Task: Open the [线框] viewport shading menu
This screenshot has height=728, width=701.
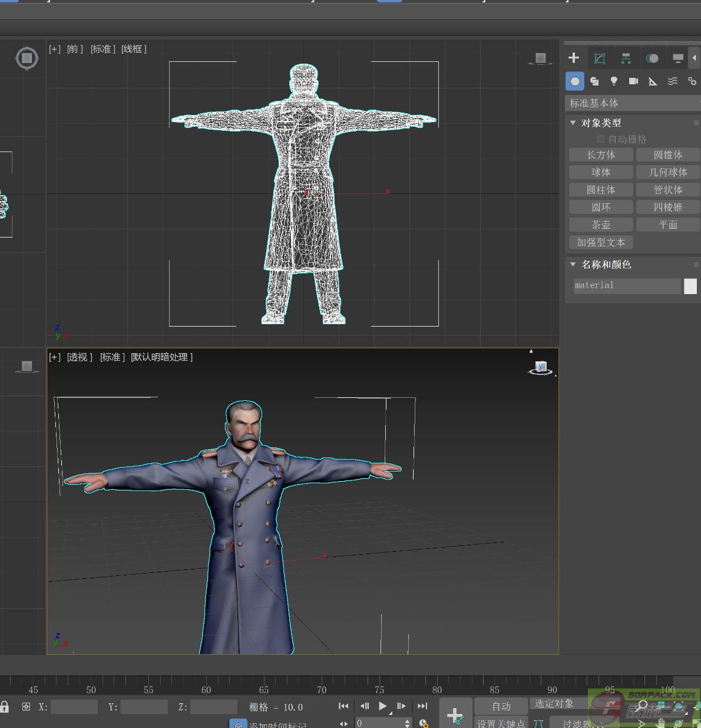Action: point(134,49)
